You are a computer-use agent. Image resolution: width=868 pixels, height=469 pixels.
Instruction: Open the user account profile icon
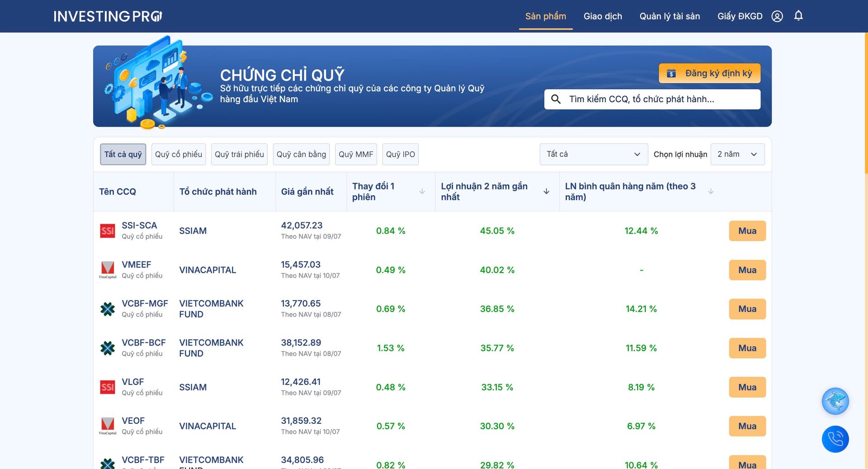click(777, 16)
